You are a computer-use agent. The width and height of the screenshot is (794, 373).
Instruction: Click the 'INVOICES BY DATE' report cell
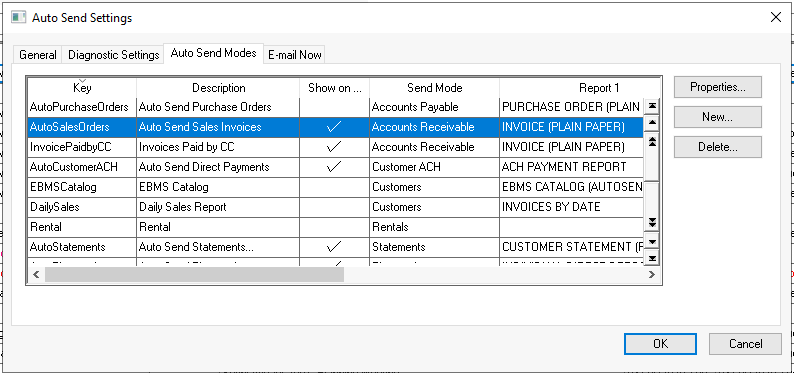[572, 207]
